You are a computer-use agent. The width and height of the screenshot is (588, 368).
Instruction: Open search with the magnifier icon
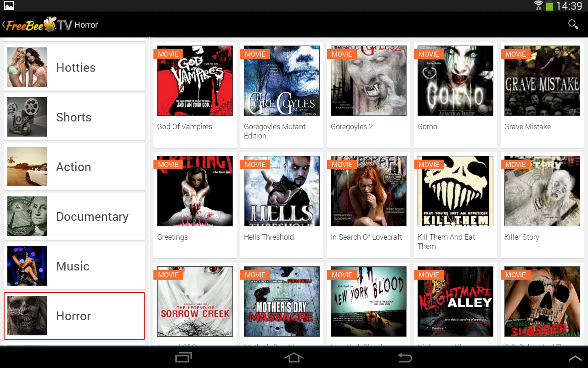(x=572, y=24)
